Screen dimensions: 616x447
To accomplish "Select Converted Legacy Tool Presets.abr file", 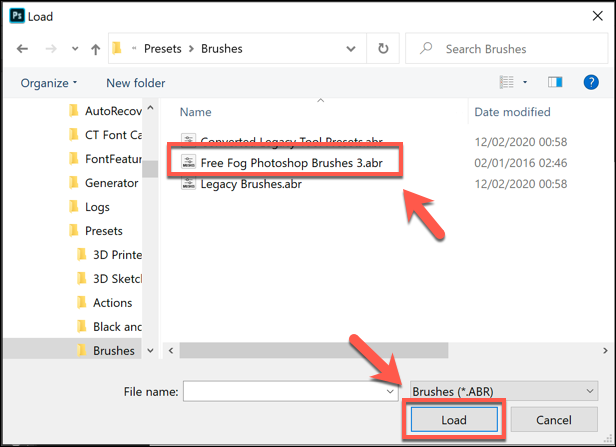I will pyautogui.click(x=282, y=141).
